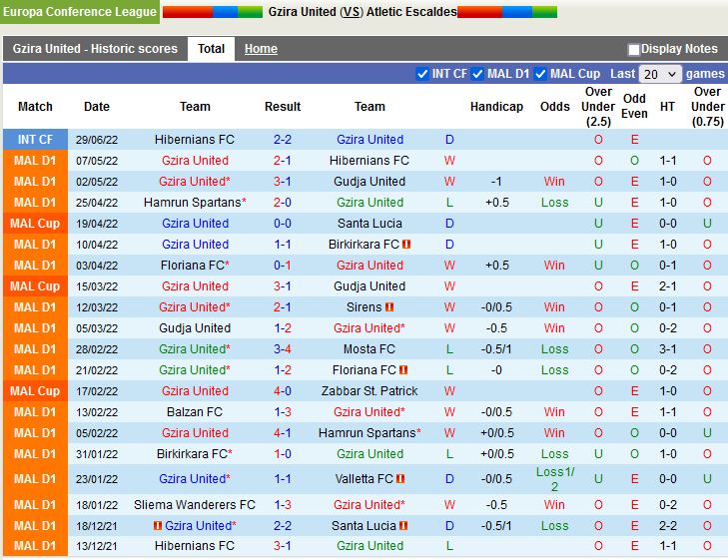This screenshot has width=728, height=560.
Task: Click the INT CF league label in first row
Action: point(36,140)
